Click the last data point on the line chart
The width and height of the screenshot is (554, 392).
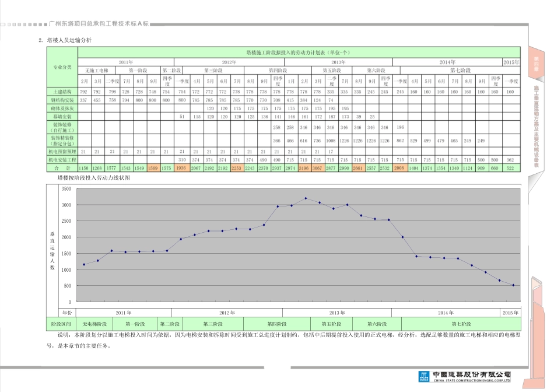click(513, 285)
